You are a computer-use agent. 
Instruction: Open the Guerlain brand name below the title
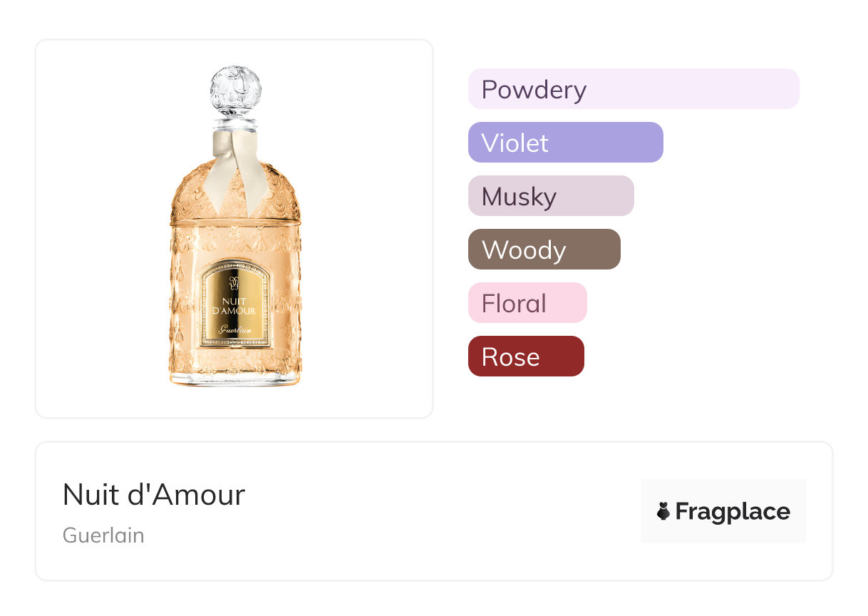[x=103, y=535]
